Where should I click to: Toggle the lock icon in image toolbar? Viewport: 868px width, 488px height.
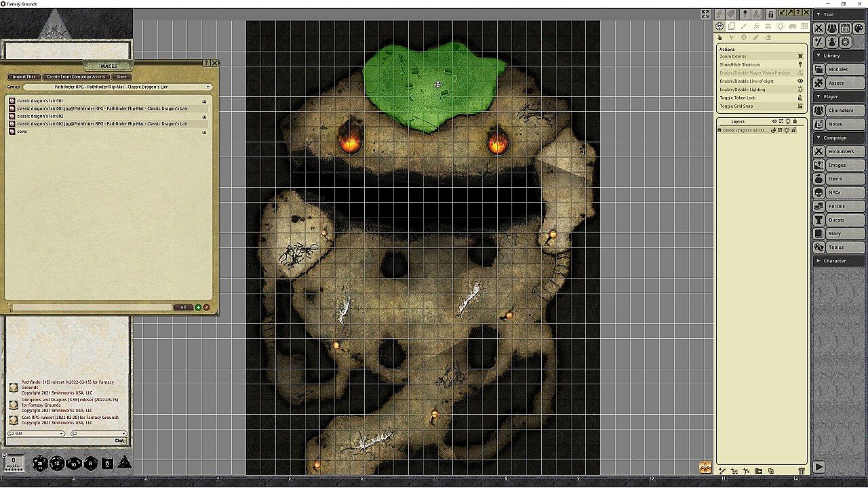(771, 14)
